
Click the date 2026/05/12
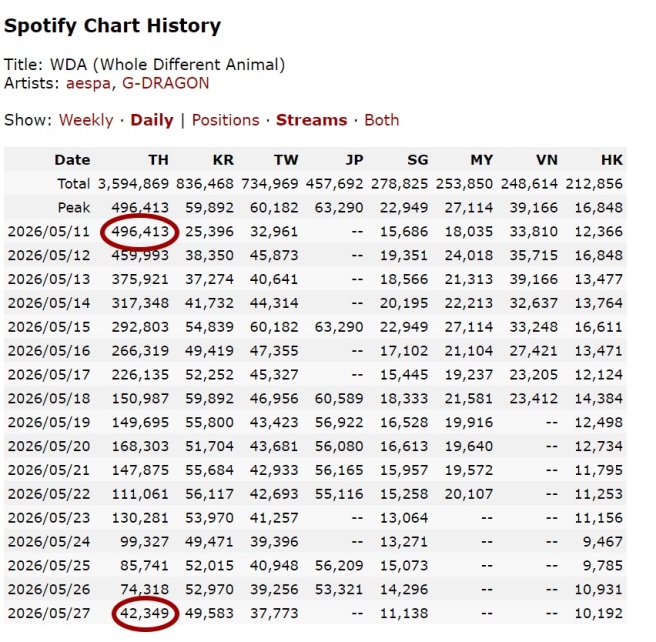(49, 255)
